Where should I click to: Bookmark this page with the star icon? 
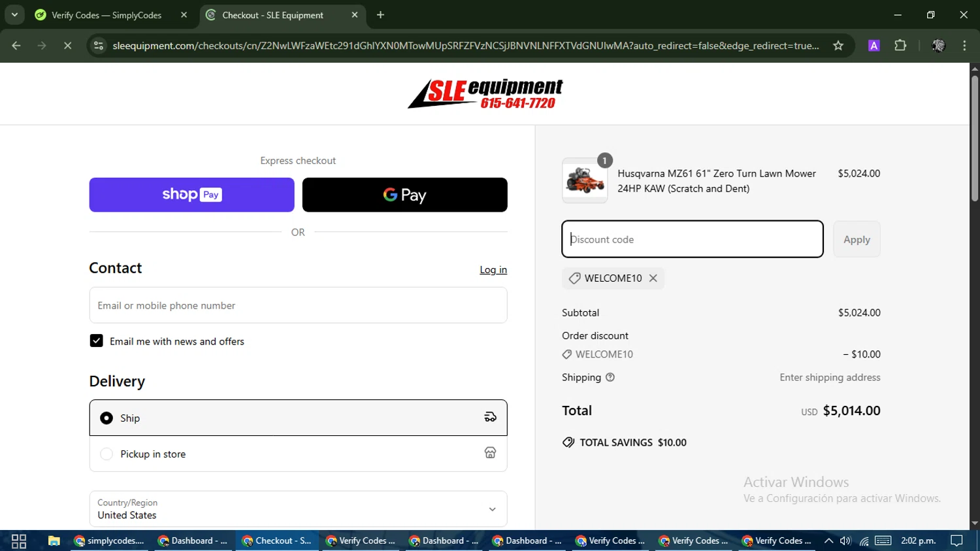coord(838,46)
